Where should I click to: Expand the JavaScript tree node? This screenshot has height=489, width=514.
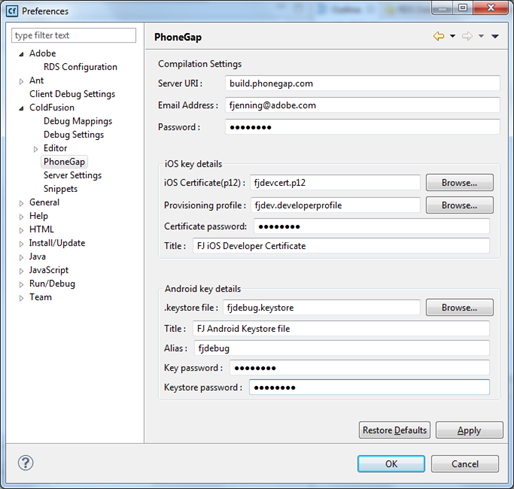click(x=21, y=271)
